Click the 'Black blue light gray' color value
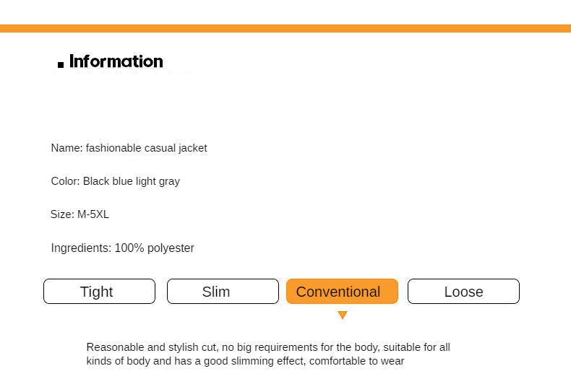Screen dimensions: 571x392 pyautogui.click(x=132, y=181)
